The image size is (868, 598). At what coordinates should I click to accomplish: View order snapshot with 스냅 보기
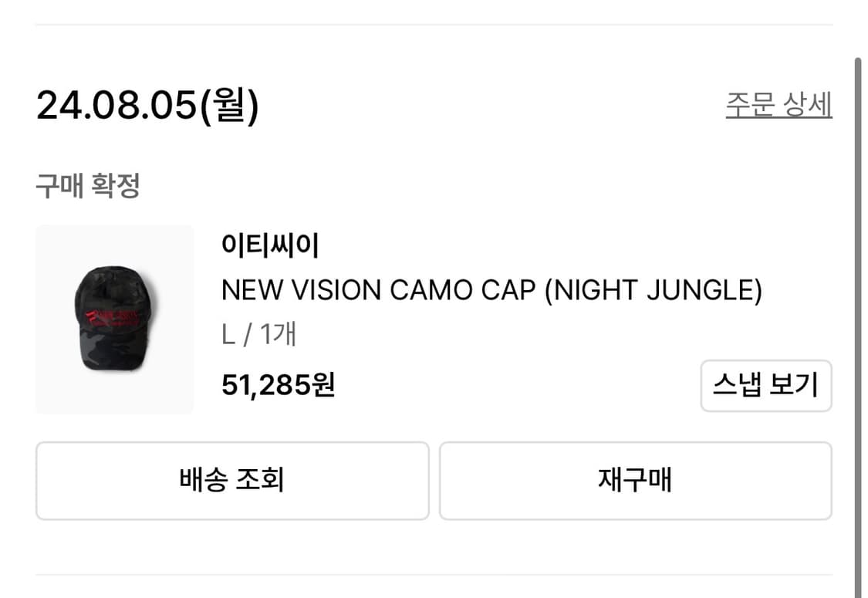coord(765,386)
